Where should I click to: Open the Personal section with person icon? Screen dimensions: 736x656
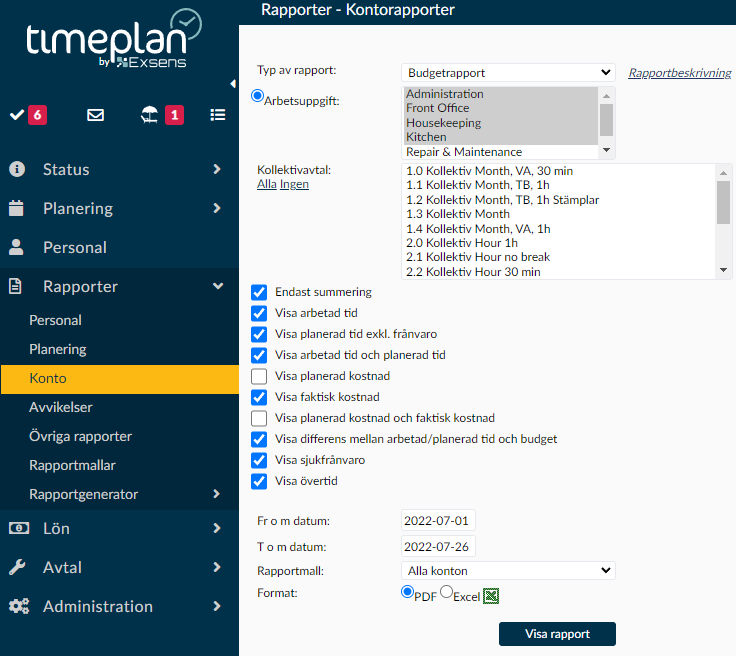click(74, 247)
